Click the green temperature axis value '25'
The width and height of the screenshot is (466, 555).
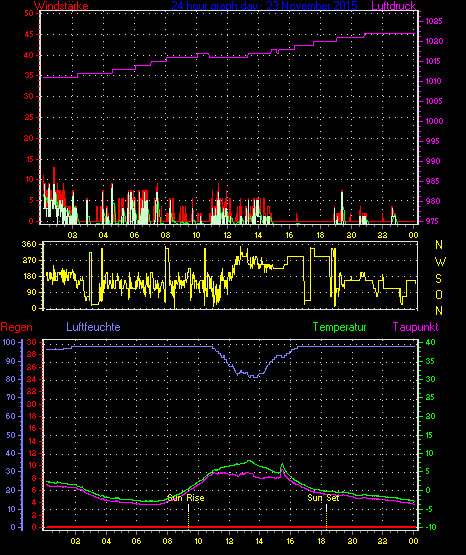430,397
